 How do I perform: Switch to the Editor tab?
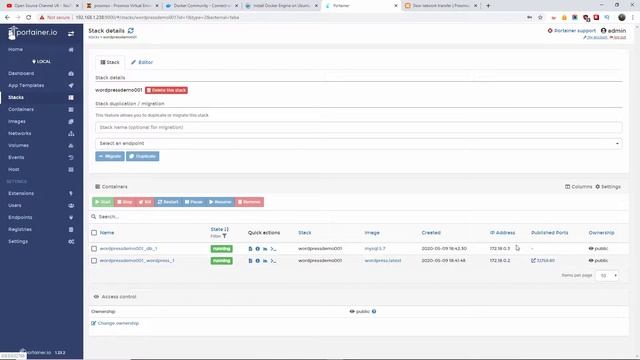click(x=142, y=62)
